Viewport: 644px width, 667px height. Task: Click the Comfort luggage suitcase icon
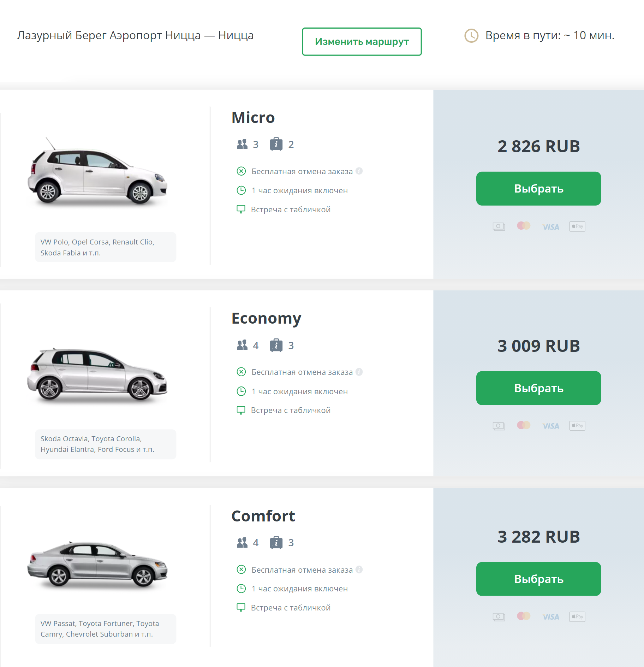(276, 542)
